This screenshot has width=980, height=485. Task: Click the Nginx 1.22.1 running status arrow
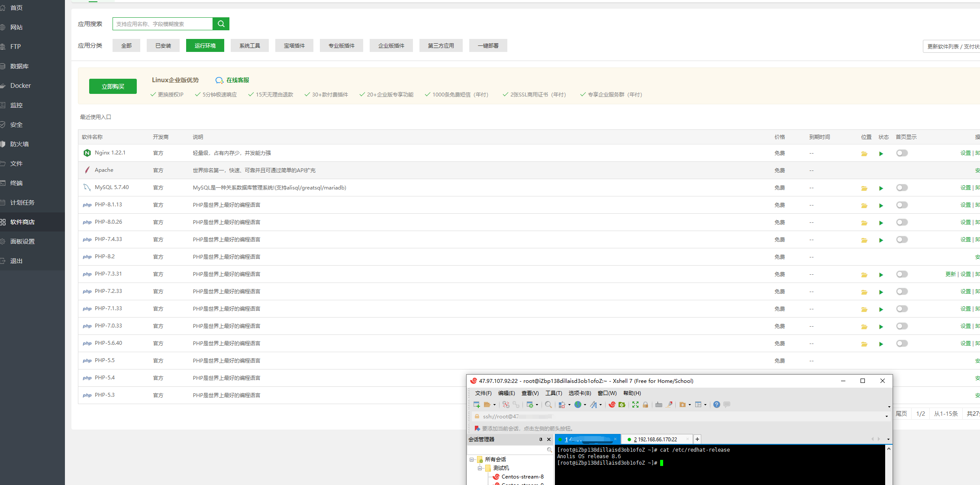[881, 154]
